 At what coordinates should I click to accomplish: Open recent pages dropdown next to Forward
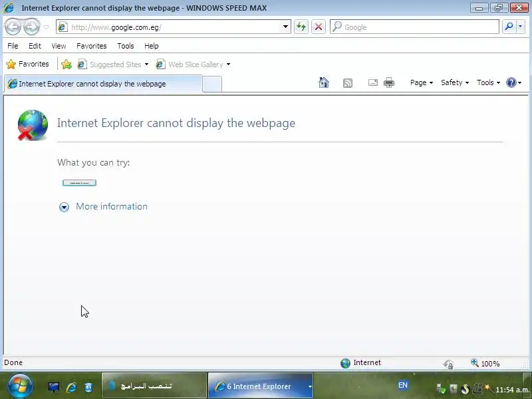(x=46, y=27)
